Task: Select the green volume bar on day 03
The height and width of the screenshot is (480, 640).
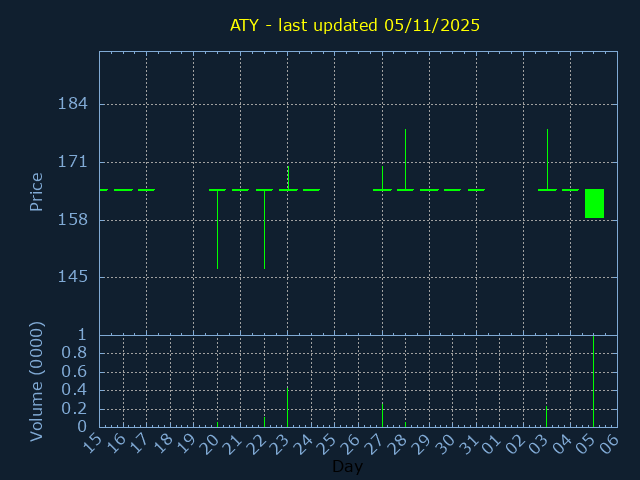Action: click(x=546, y=416)
